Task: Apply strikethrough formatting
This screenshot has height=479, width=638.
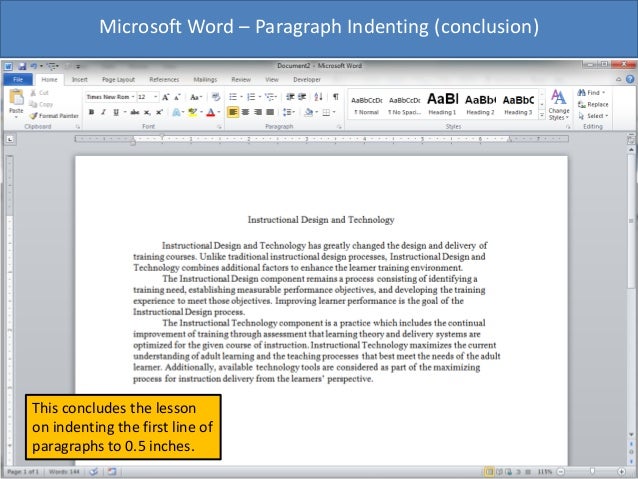Action: [135, 112]
